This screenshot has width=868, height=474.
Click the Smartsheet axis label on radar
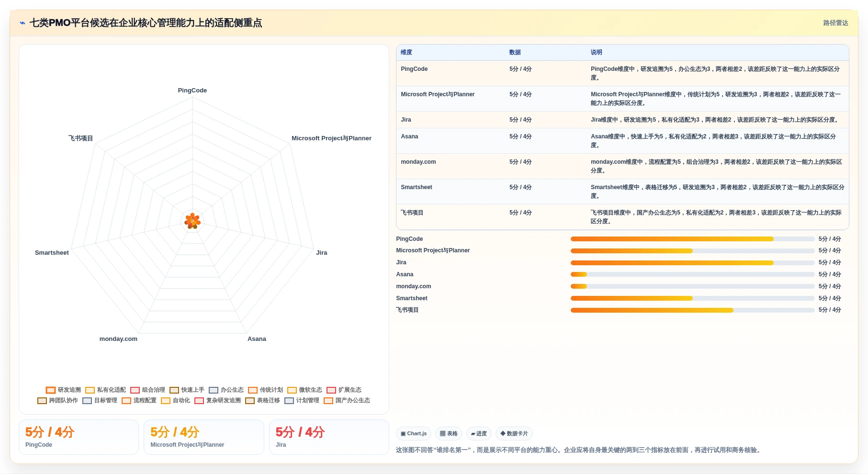[x=52, y=253]
